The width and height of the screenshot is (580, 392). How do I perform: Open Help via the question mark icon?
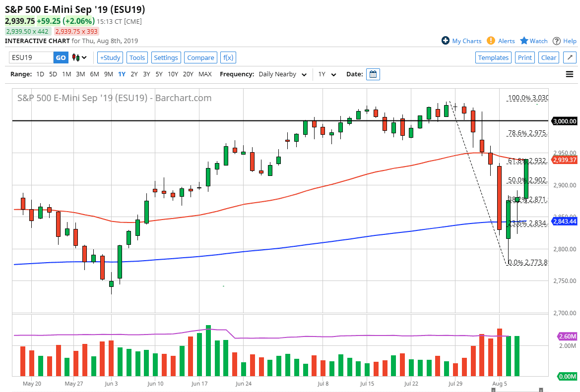click(x=556, y=41)
